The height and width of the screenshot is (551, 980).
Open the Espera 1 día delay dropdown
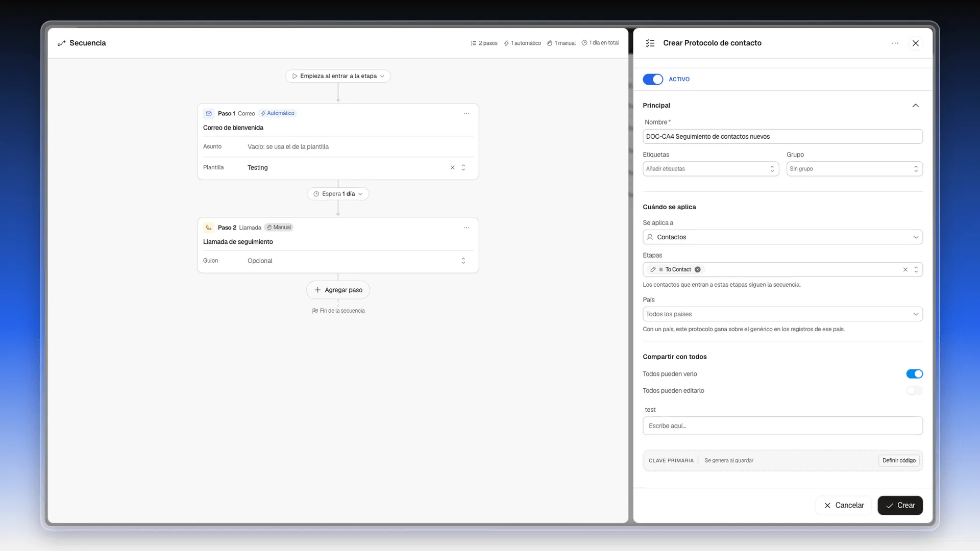[338, 194]
